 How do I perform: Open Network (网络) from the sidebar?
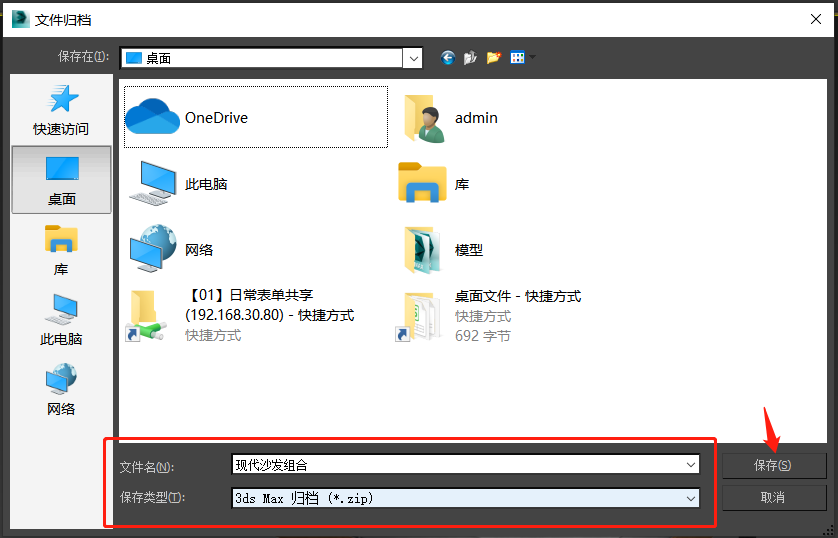[x=61, y=389]
